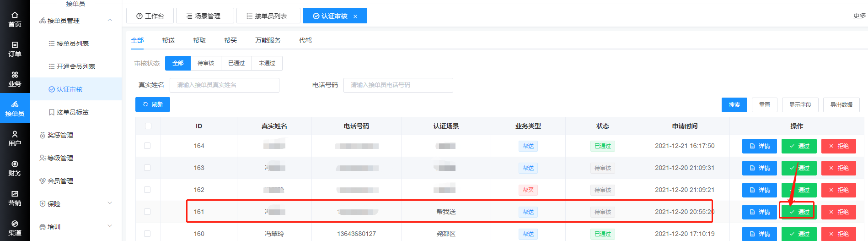Image resolution: width=868 pixels, height=241 pixels.
Task: Open the 营销 marketing sidebar icon
Action: pyautogui.click(x=15, y=198)
